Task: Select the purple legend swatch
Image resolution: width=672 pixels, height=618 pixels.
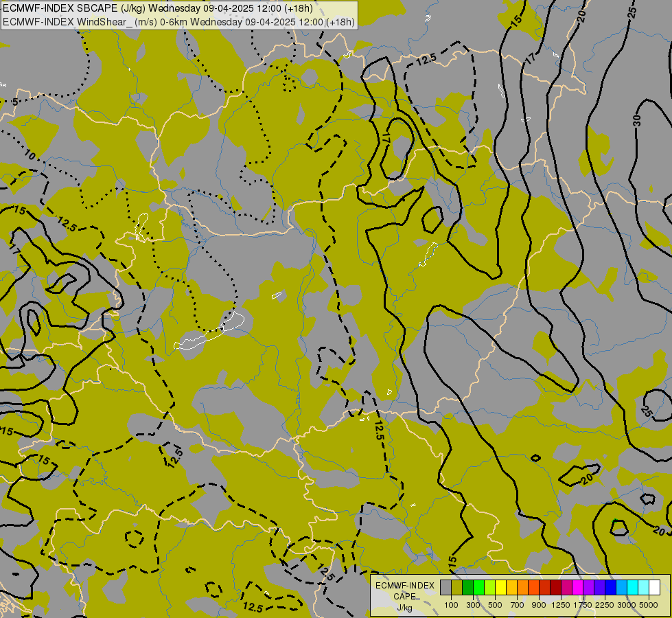Action: [x=588, y=587]
